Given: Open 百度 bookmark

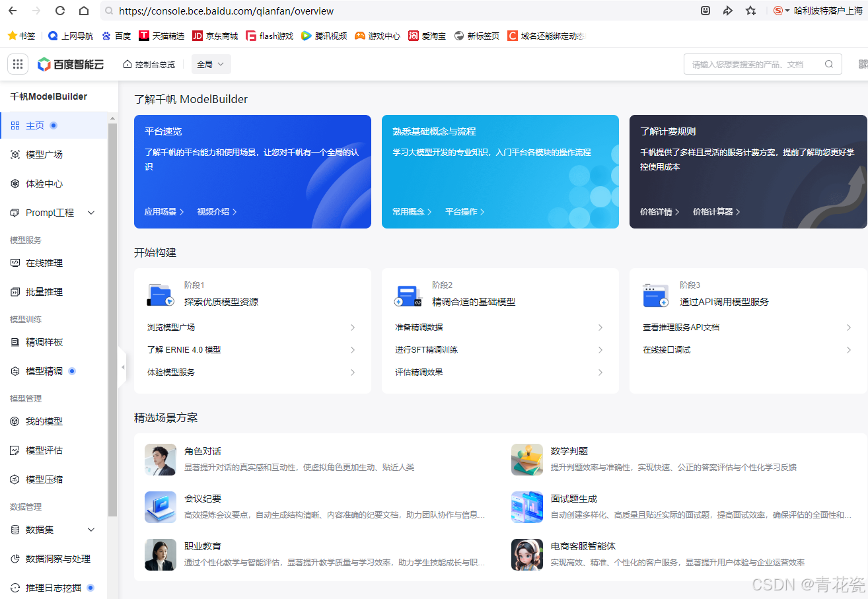Looking at the screenshot, I should tap(116, 36).
